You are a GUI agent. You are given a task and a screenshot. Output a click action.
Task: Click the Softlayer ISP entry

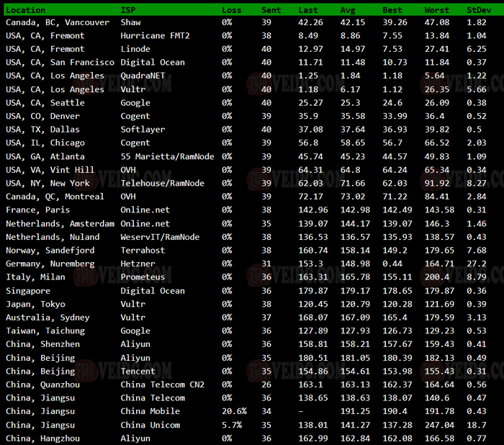pos(143,130)
